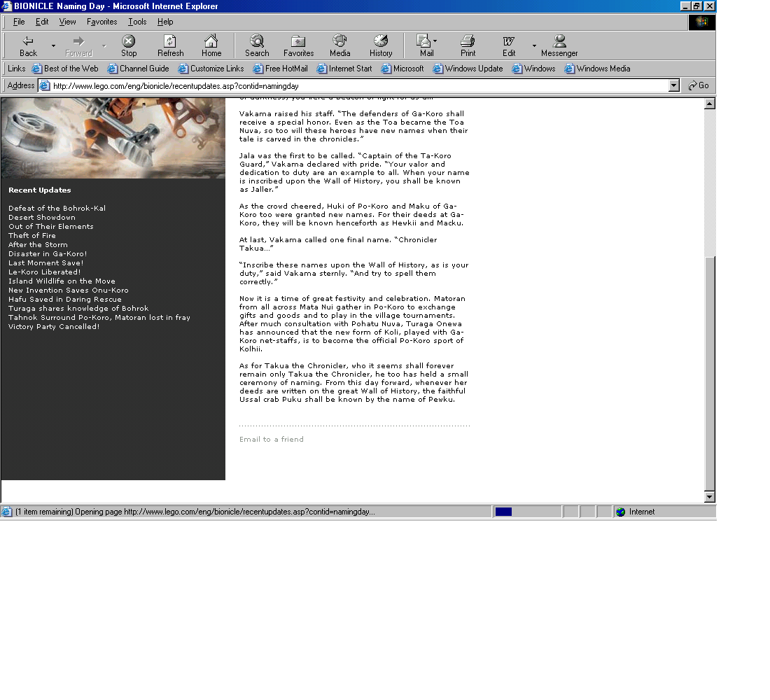770x700 pixels.
Task: Open the Search pane
Action: coord(257,45)
